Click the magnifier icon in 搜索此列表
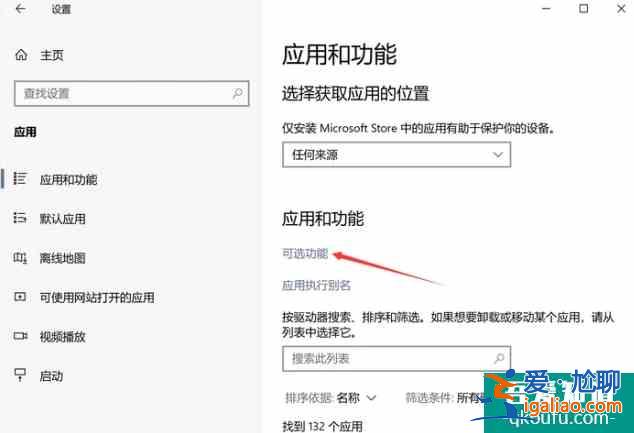This screenshot has height=433, width=634. coord(499,358)
